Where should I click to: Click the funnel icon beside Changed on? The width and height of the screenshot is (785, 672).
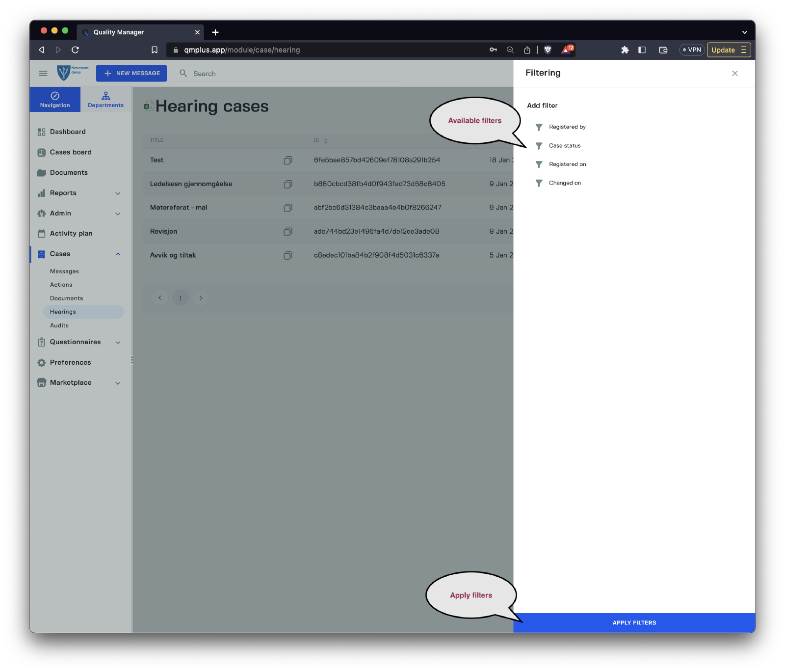coord(539,183)
